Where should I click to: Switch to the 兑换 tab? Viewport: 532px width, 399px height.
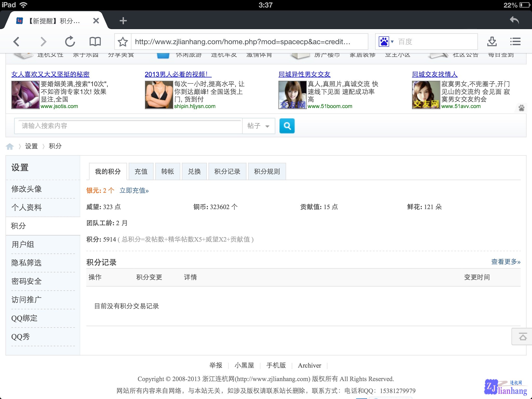[194, 171]
